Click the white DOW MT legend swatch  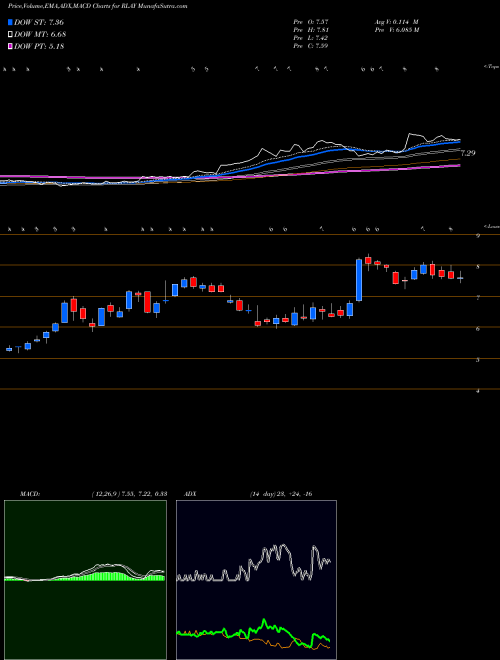[10, 35]
